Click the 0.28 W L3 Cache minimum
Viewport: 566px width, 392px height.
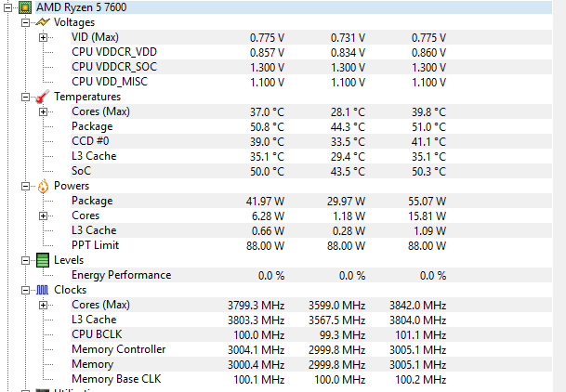[x=349, y=230]
